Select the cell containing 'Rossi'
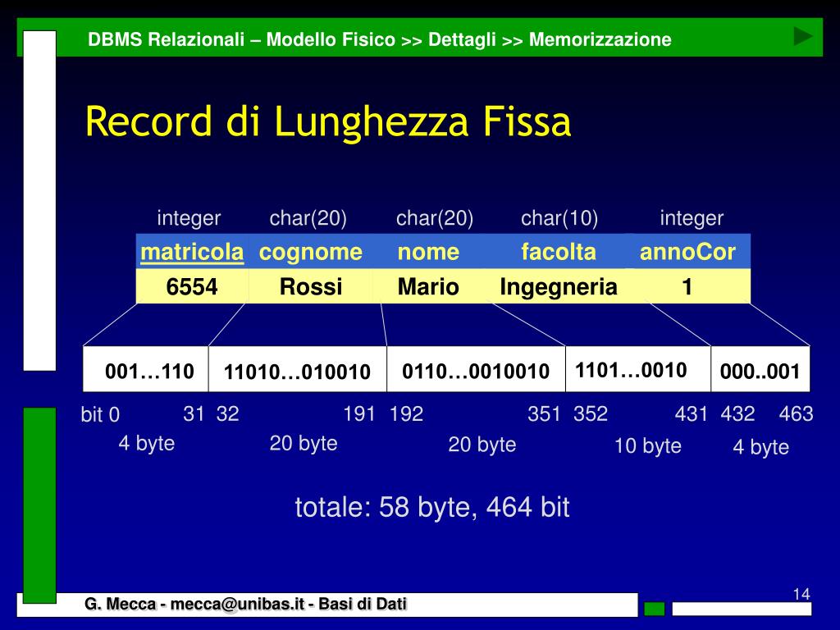Screen dimensions: 840x630 click(x=311, y=286)
